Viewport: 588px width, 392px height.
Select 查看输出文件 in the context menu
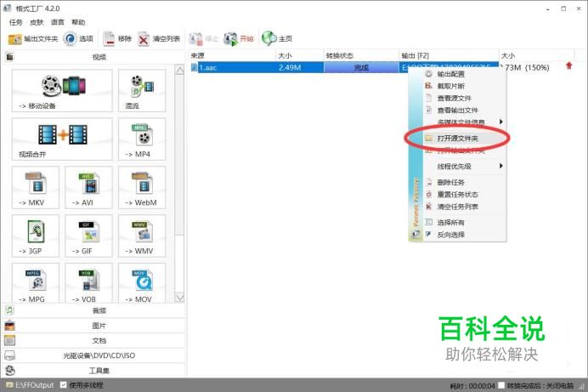coord(465,110)
